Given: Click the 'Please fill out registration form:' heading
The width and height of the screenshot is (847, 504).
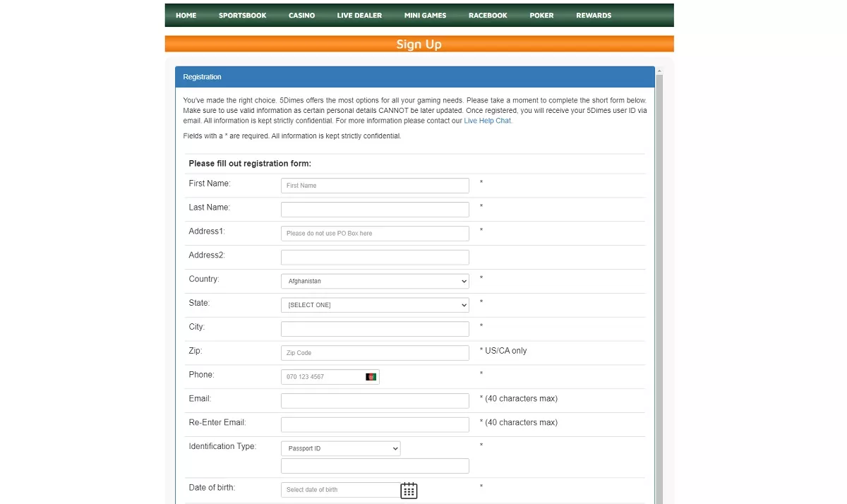Looking at the screenshot, I should tap(250, 164).
